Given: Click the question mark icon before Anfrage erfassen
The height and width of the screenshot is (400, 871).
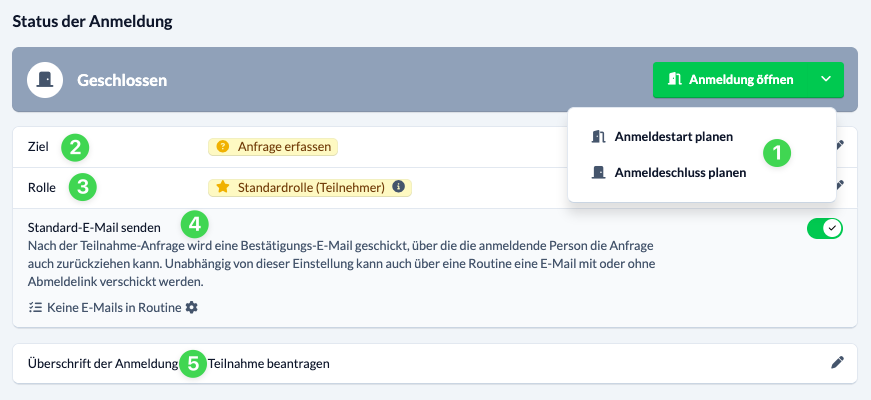Looking at the screenshot, I should click(x=222, y=146).
